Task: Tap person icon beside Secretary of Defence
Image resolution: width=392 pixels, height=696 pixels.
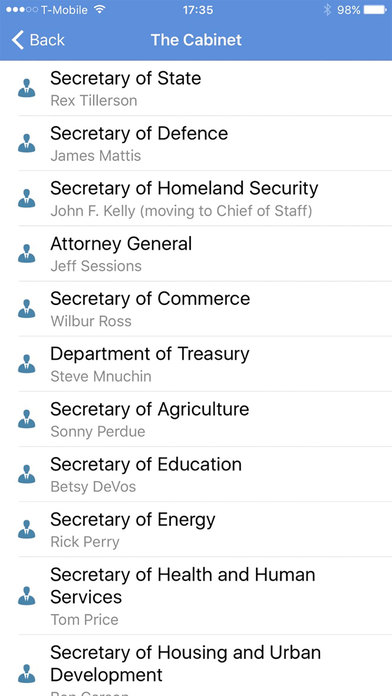Action: [27, 143]
